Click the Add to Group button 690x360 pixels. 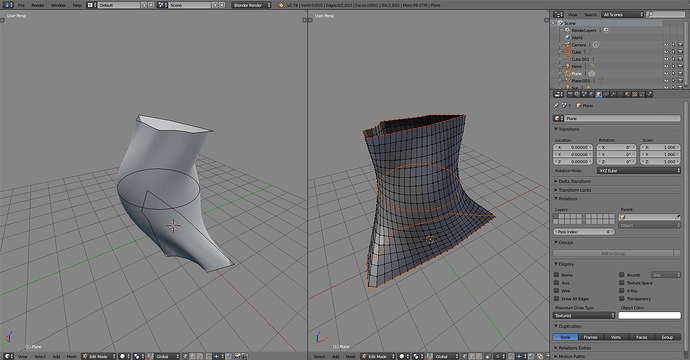pyautogui.click(x=613, y=253)
